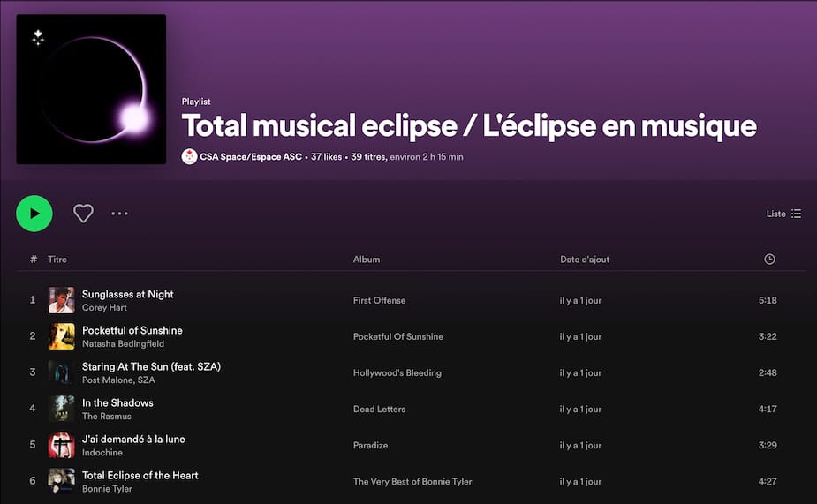This screenshot has height=504, width=817.
Task: Click the Date d'ajout column header
Action: click(585, 260)
